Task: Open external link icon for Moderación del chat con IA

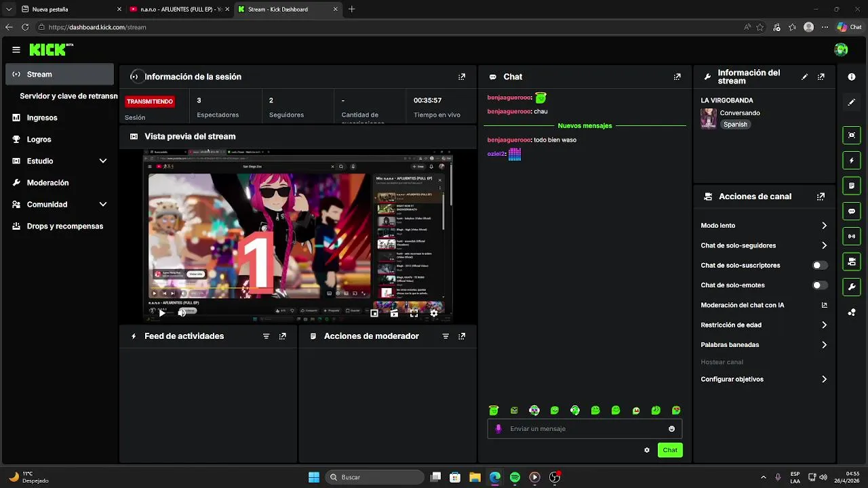Action: pyautogui.click(x=825, y=305)
